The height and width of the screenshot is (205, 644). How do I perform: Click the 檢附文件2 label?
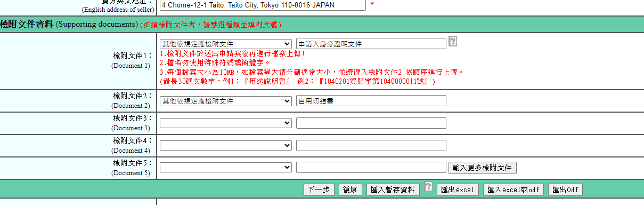133,96
